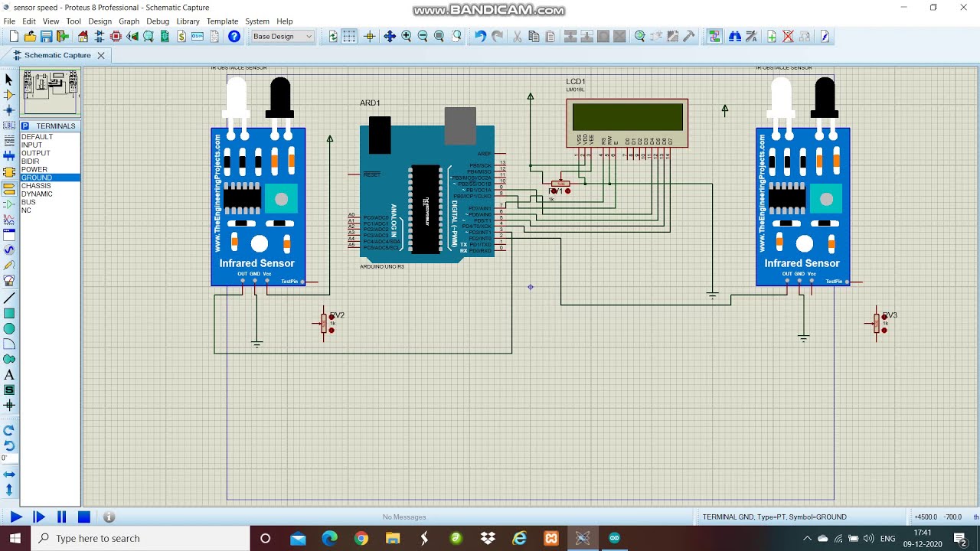The width and height of the screenshot is (980, 551).
Task: Click the Undo arrow icon
Action: [x=480, y=37]
